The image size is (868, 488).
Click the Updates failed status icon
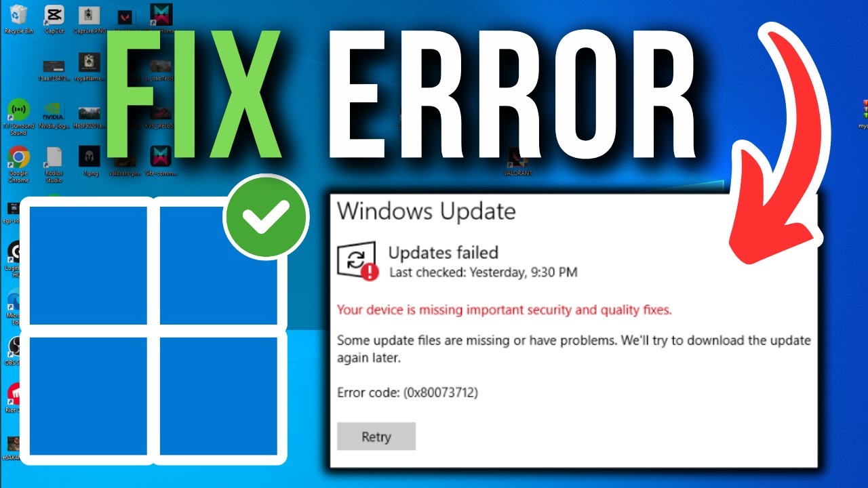[357, 261]
